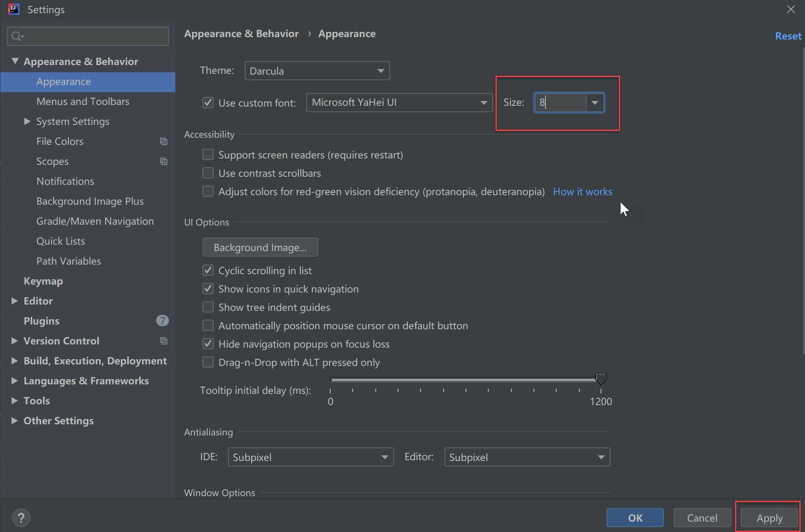Enable Use contrast scrollbars option
Viewport: 805px width, 532px height.
click(x=208, y=173)
